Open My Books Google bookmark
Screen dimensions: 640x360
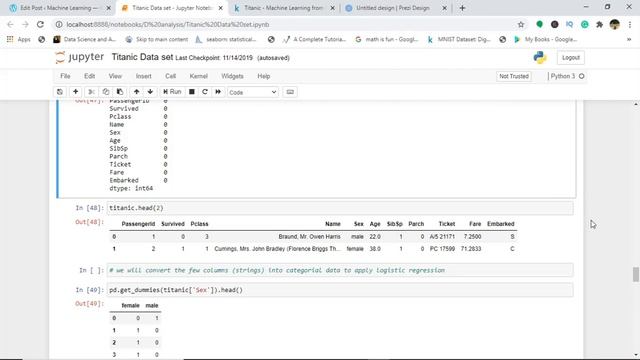[546, 40]
